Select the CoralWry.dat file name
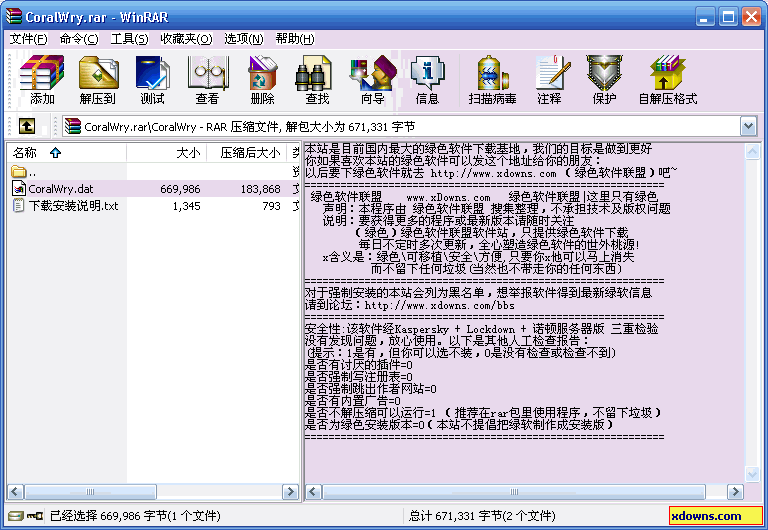 click(61, 189)
